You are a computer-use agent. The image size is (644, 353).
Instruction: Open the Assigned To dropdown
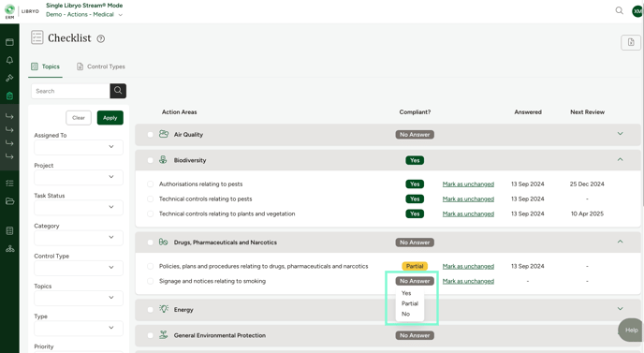click(79, 147)
